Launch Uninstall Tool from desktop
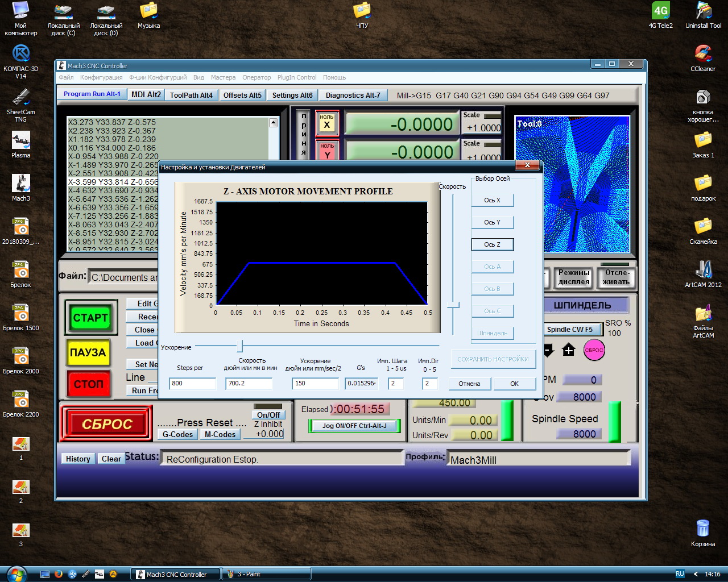Screen dimensions: 728x582 [704, 15]
